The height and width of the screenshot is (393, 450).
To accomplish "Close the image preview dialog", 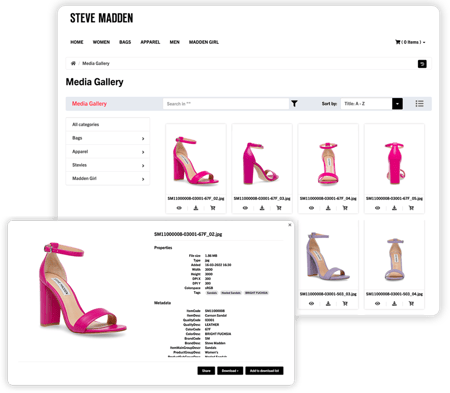I will click(290, 225).
